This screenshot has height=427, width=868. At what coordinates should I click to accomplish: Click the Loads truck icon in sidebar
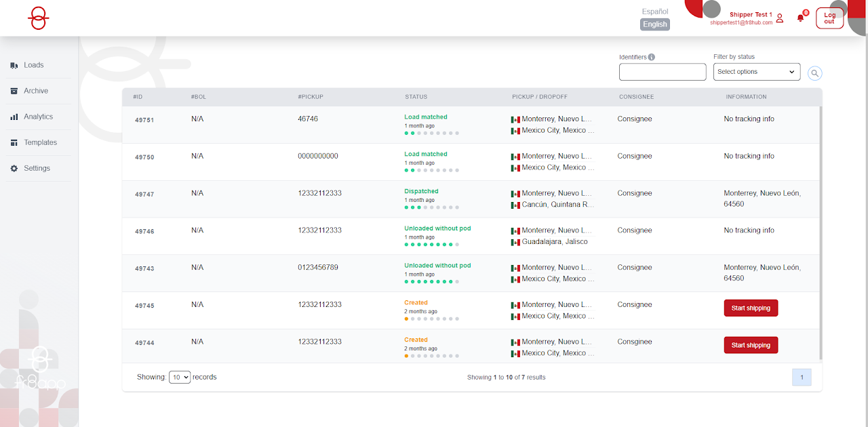pyautogui.click(x=14, y=65)
